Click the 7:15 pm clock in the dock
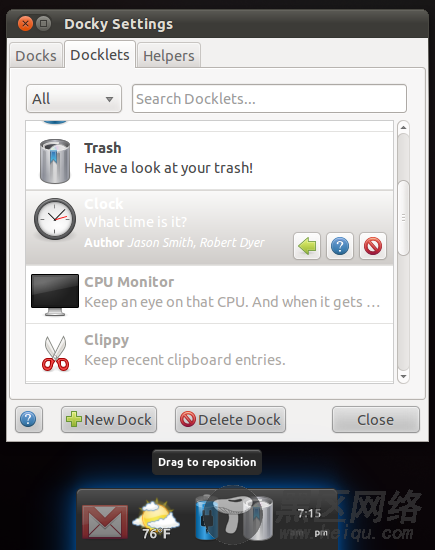This screenshot has height=550, width=435. [x=309, y=523]
